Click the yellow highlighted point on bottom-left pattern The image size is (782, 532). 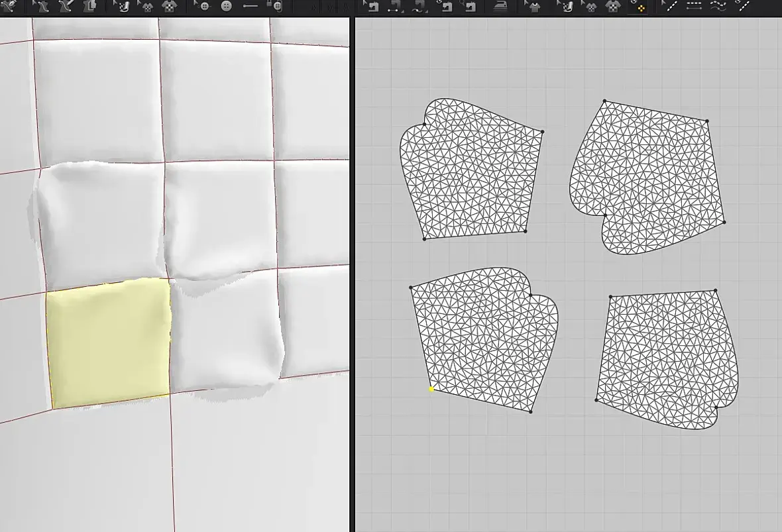[431, 389]
